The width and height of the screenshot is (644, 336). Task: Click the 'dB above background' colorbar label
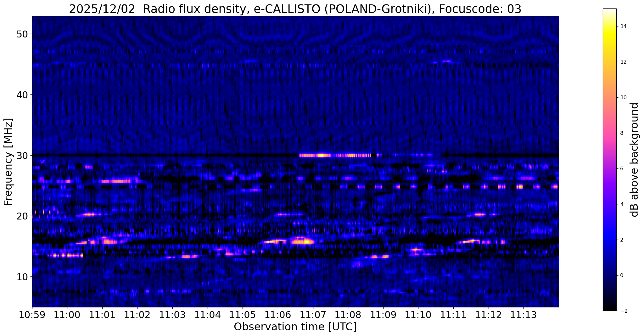click(x=635, y=160)
